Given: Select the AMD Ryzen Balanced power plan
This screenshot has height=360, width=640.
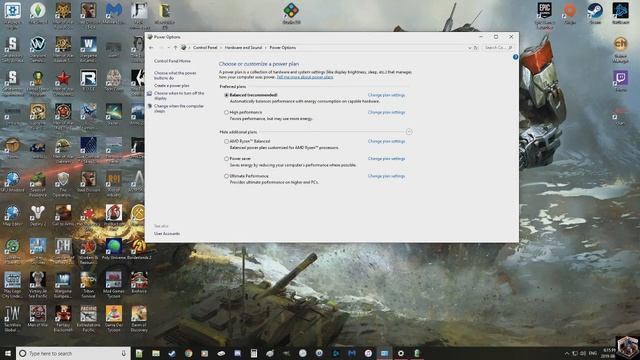Looking at the screenshot, I should click(226, 141).
